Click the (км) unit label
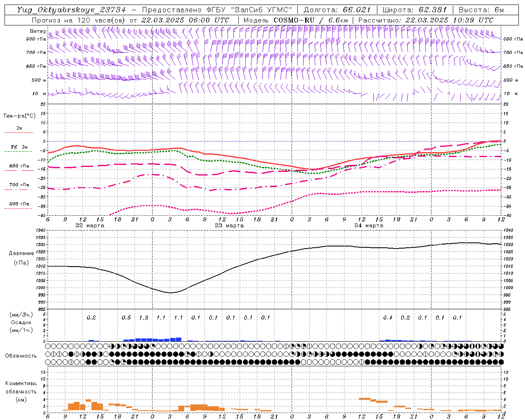The width and height of the screenshot is (525, 420). [21, 399]
